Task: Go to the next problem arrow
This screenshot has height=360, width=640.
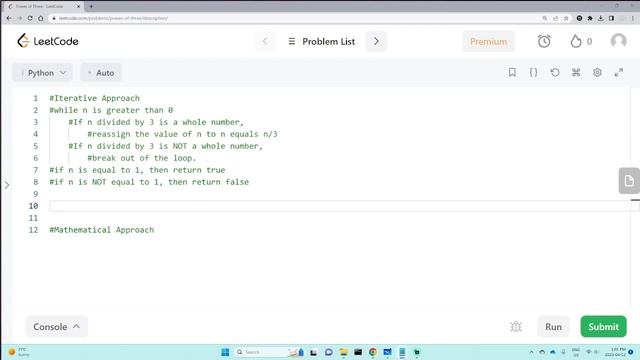Action: tap(376, 41)
